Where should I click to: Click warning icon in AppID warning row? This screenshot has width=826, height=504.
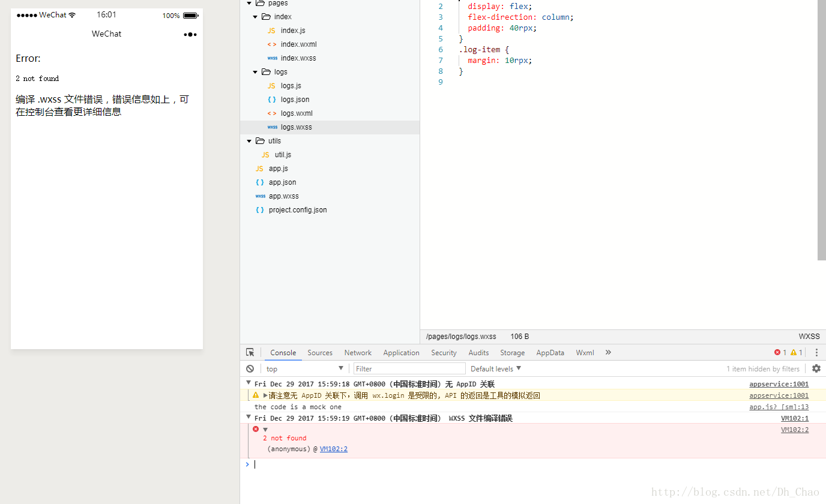click(x=256, y=395)
